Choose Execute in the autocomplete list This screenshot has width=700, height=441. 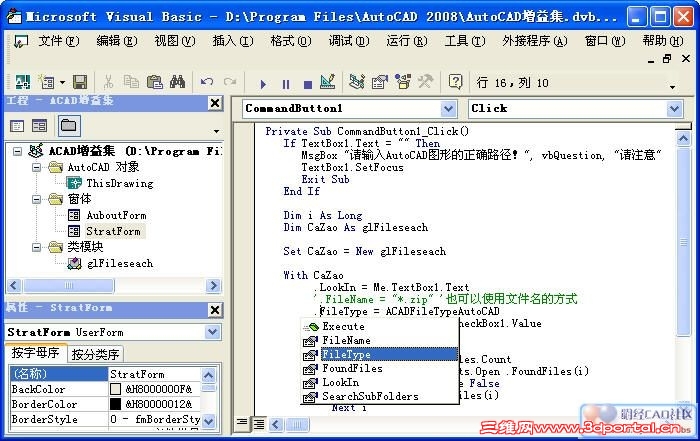pyautogui.click(x=343, y=327)
